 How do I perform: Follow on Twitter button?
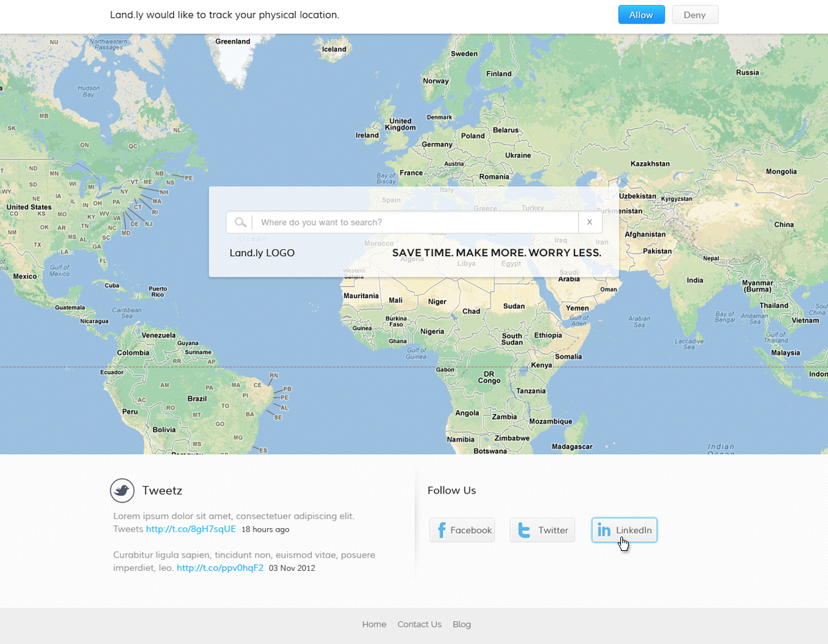click(x=542, y=530)
